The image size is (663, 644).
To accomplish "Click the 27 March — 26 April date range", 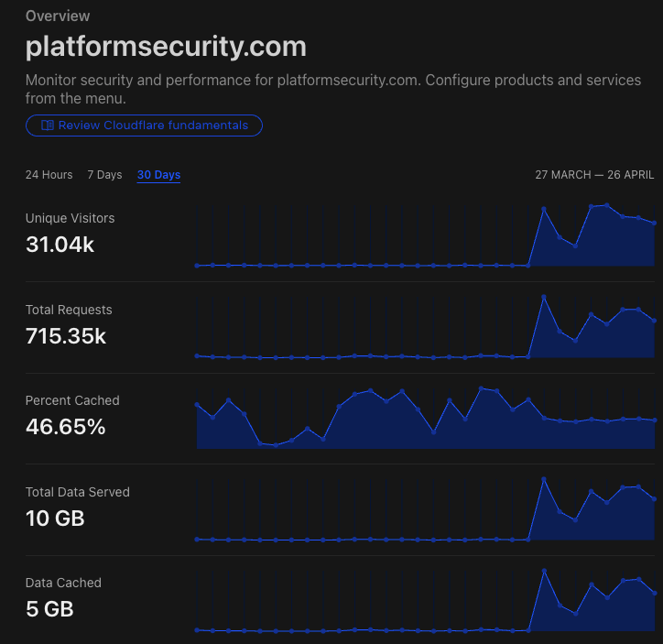I will click(x=594, y=175).
